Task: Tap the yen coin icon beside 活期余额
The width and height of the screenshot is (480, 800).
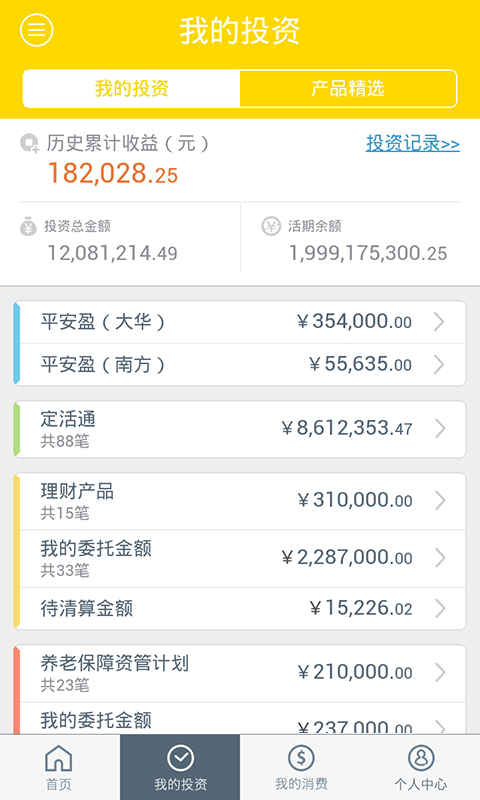Action: [x=271, y=226]
